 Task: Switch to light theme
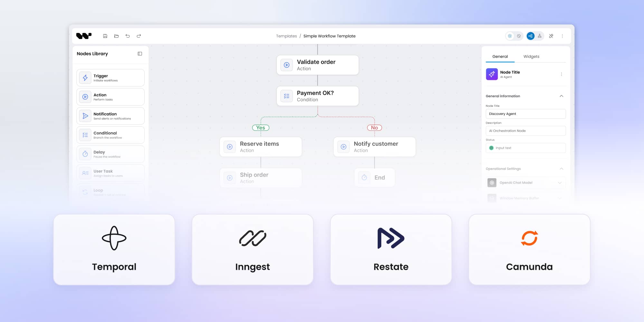[510, 36]
